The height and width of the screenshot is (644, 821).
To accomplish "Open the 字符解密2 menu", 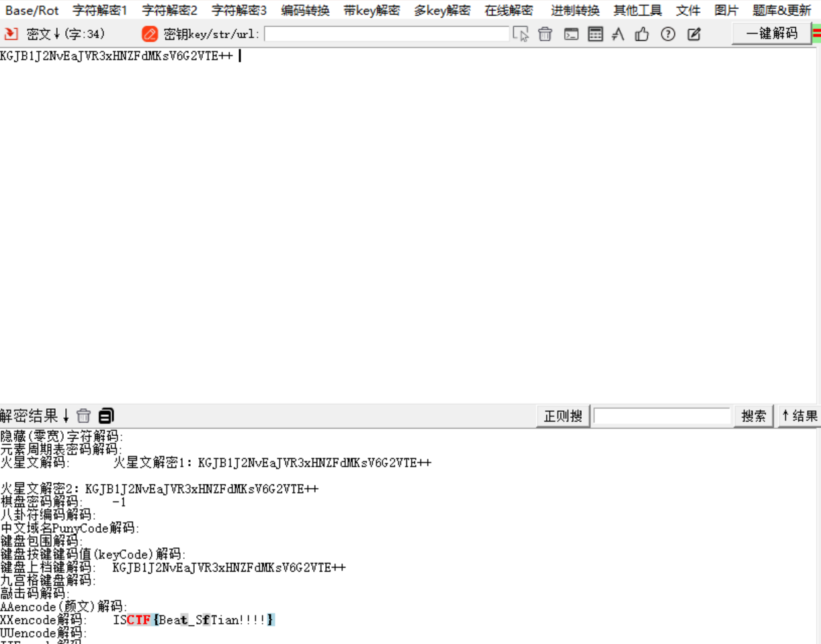I will pos(169,11).
